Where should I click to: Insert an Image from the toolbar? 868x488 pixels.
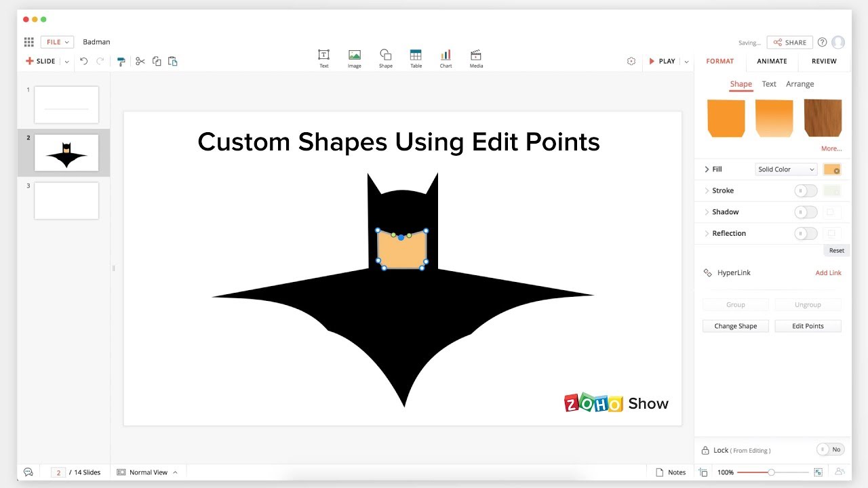point(355,58)
